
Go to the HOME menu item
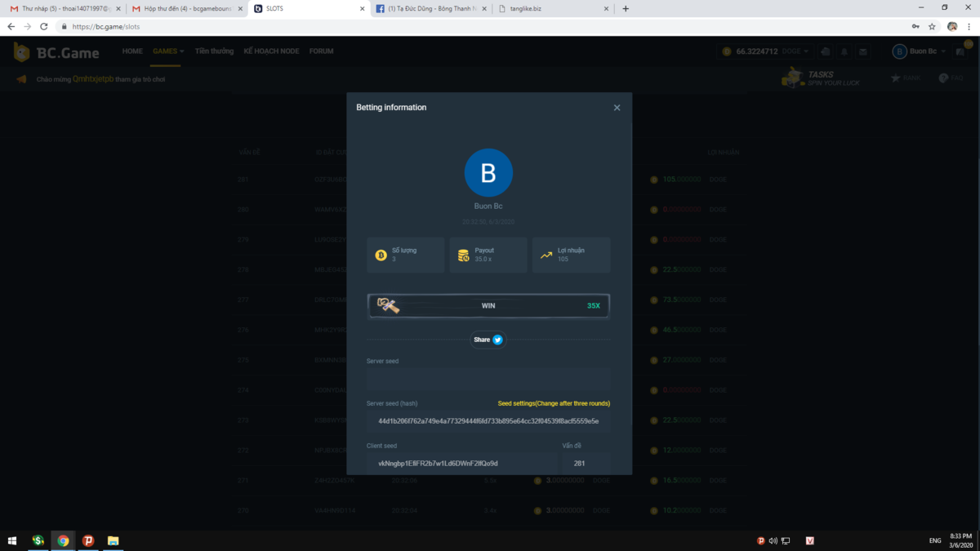132,51
